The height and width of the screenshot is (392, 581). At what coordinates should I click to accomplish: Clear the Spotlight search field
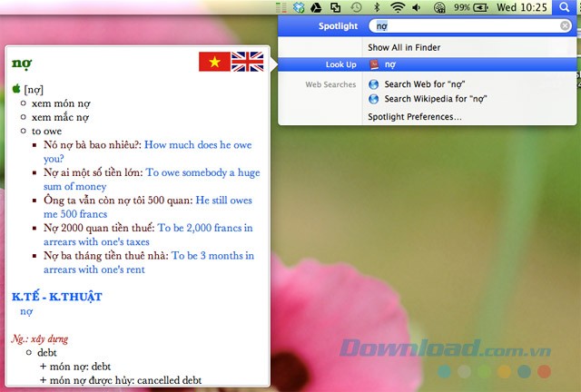(565, 26)
